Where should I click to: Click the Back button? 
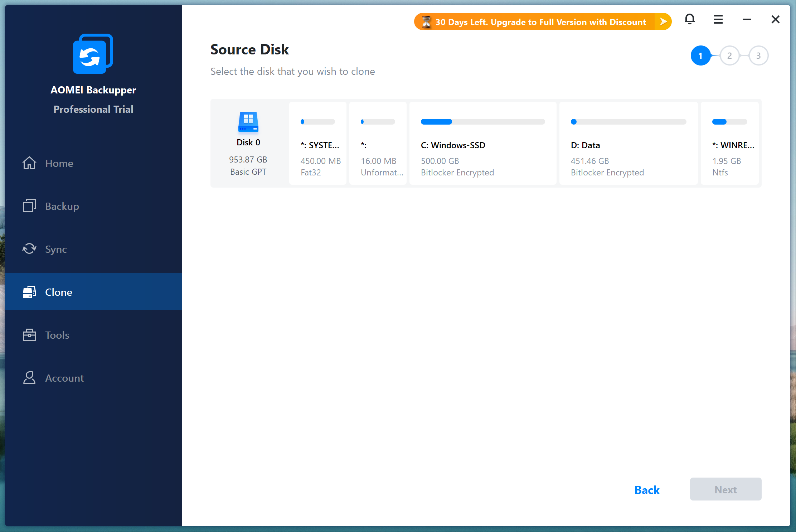647,489
